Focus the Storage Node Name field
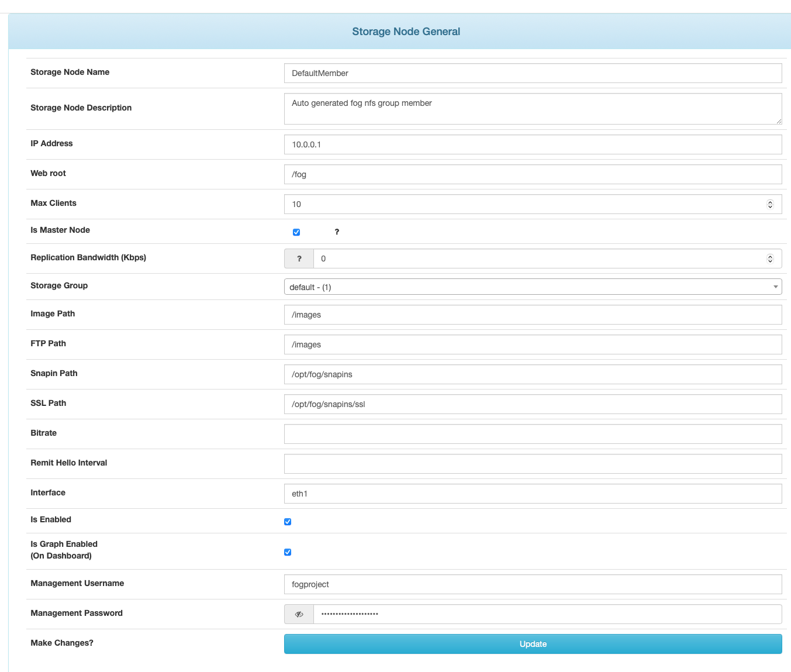The width and height of the screenshot is (791, 672). (533, 73)
